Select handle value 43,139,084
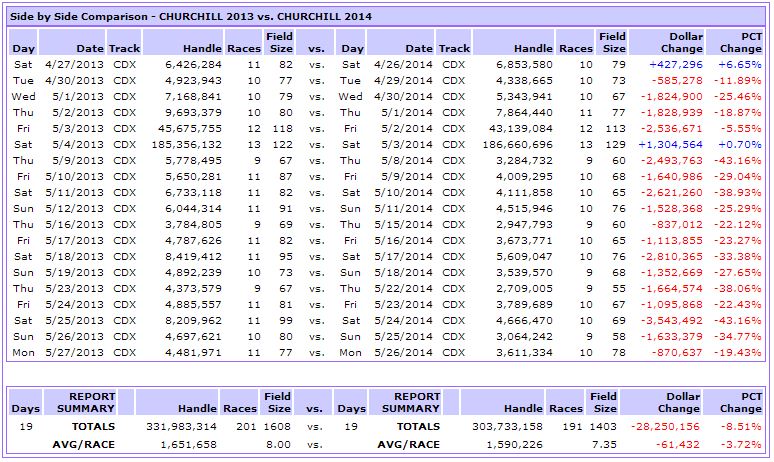This screenshot has width=774, height=462. 521,129
